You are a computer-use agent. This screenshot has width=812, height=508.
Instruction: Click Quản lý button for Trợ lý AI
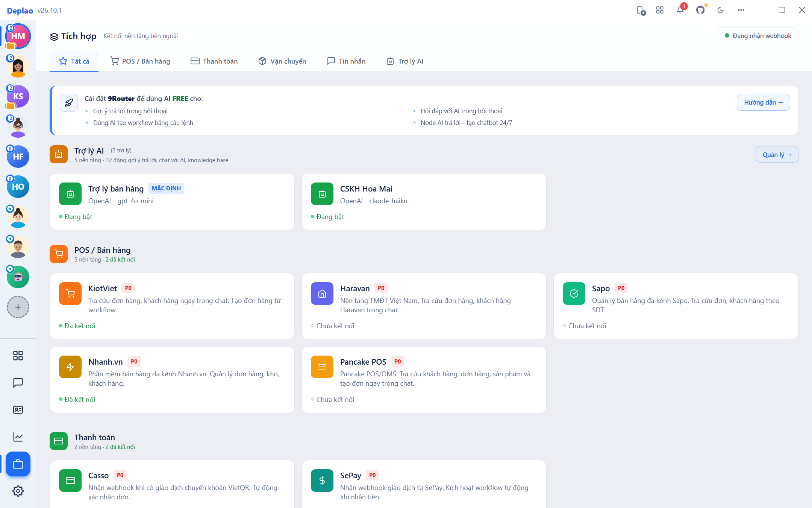tap(777, 154)
